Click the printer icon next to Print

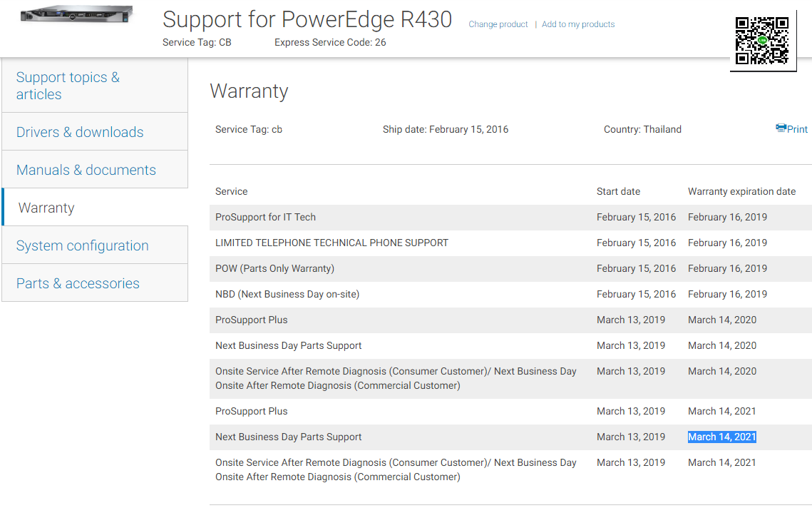point(781,128)
